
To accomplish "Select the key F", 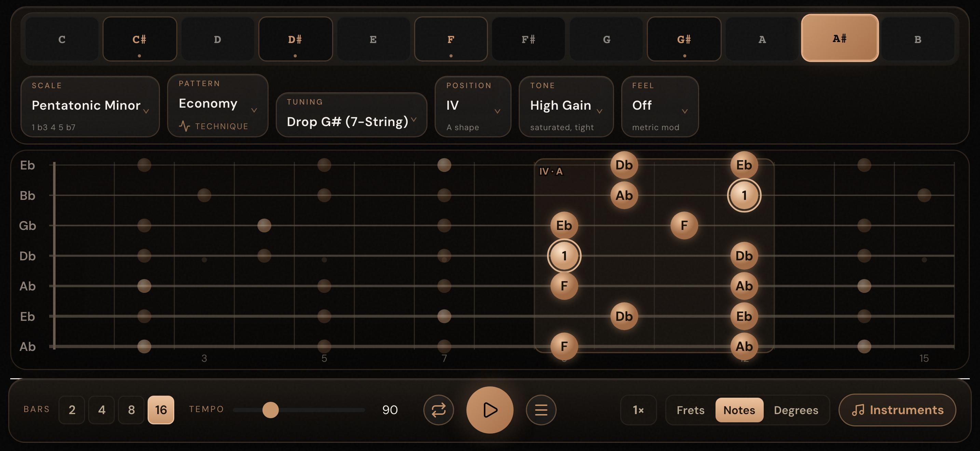I will point(451,39).
